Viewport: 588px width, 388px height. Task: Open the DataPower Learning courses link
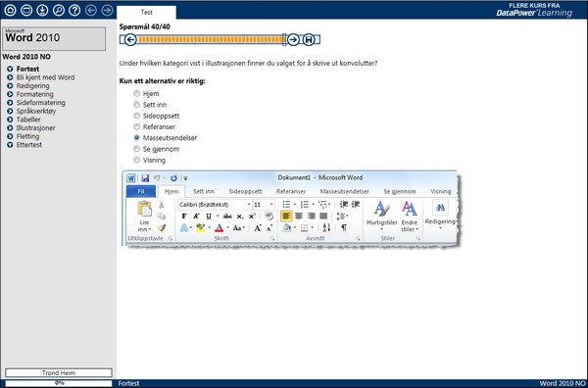pyautogui.click(x=534, y=10)
